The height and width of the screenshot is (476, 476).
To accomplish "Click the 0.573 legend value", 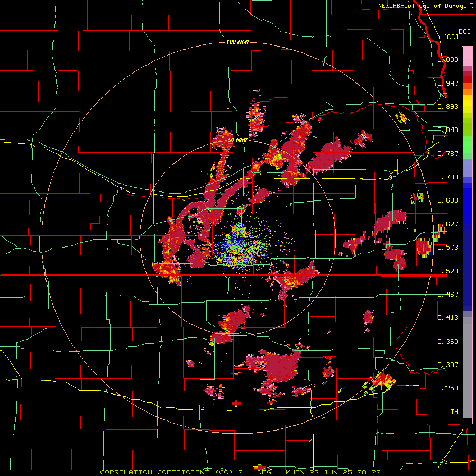I will 448,248.
